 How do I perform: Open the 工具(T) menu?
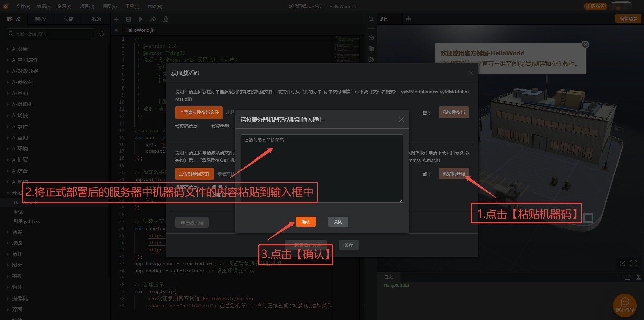coord(132,6)
